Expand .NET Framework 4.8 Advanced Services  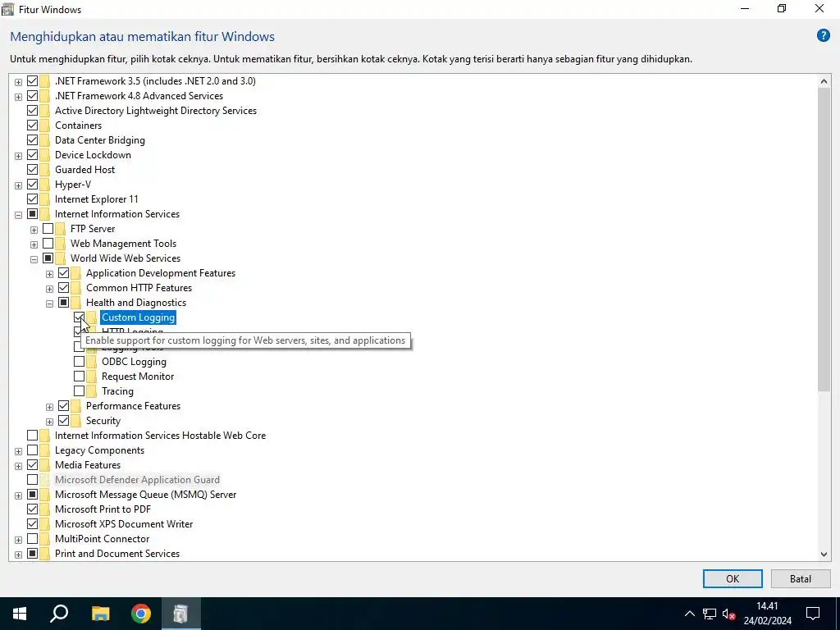[18, 97]
